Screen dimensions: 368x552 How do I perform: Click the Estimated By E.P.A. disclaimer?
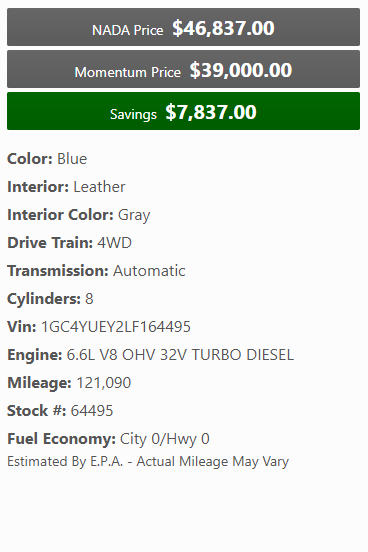[148, 462]
